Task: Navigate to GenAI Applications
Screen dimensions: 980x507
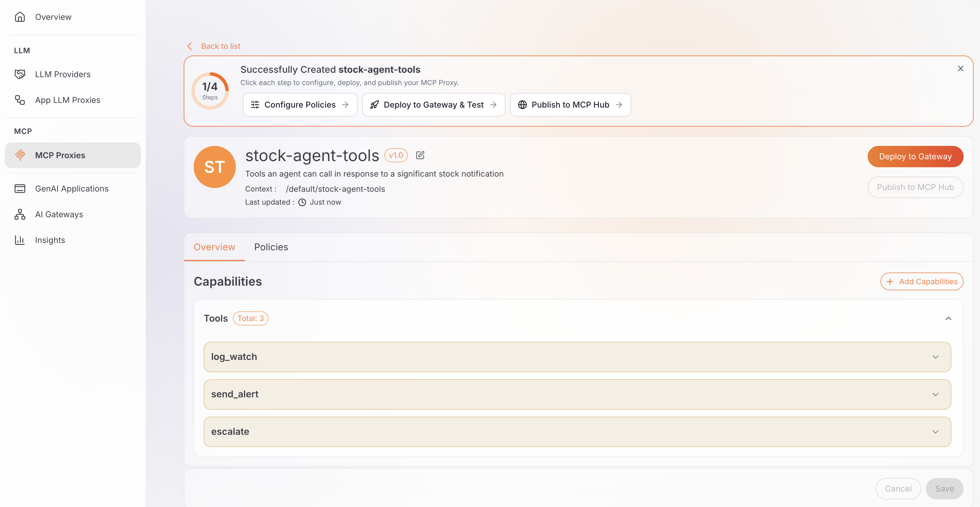Action: click(x=73, y=189)
